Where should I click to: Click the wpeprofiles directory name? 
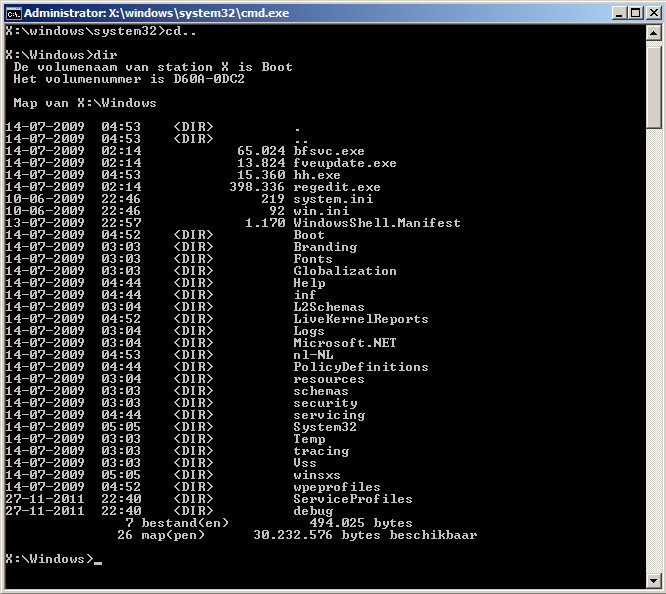point(337,487)
